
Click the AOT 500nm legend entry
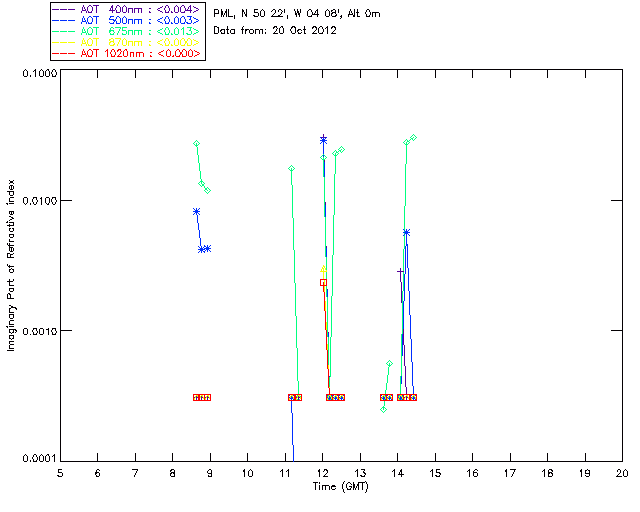point(127,20)
